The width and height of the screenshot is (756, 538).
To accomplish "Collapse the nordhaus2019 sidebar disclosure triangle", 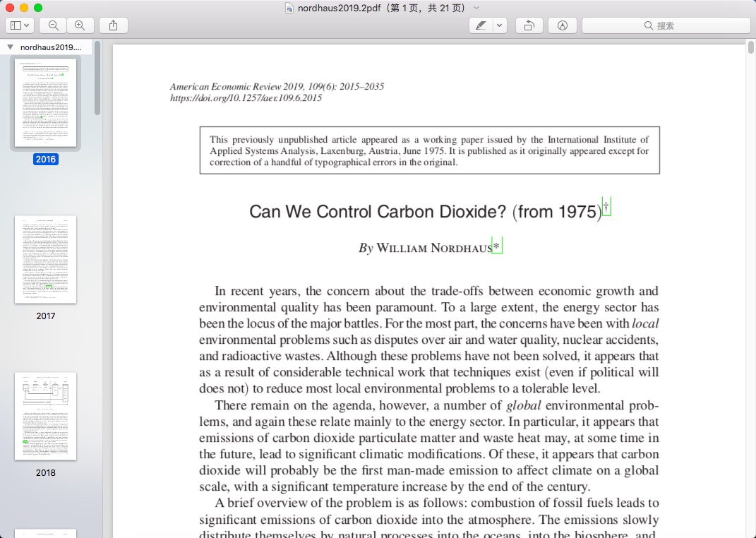I will pyautogui.click(x=10, y=47).
